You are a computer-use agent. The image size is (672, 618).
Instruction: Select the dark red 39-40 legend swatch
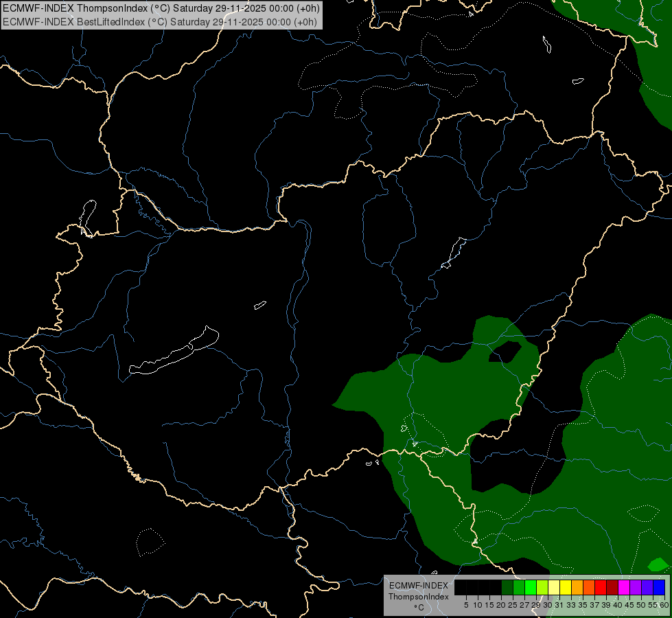(612, 587)
